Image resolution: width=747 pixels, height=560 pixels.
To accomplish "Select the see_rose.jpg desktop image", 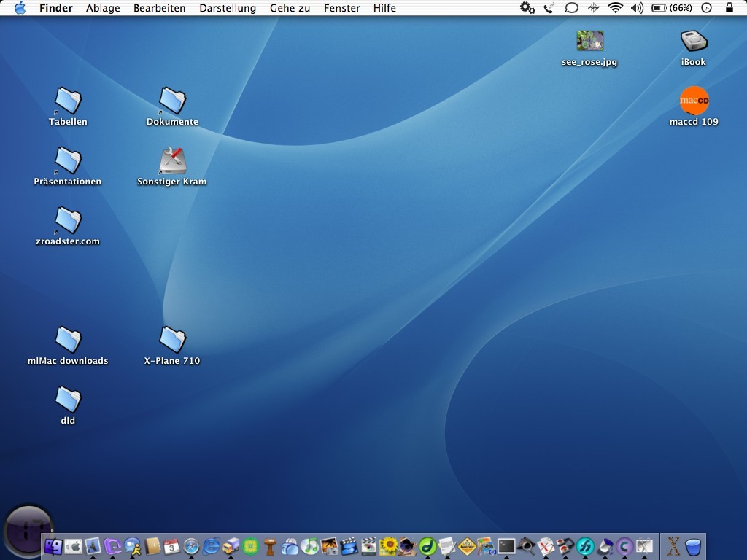I will [589, 40].
